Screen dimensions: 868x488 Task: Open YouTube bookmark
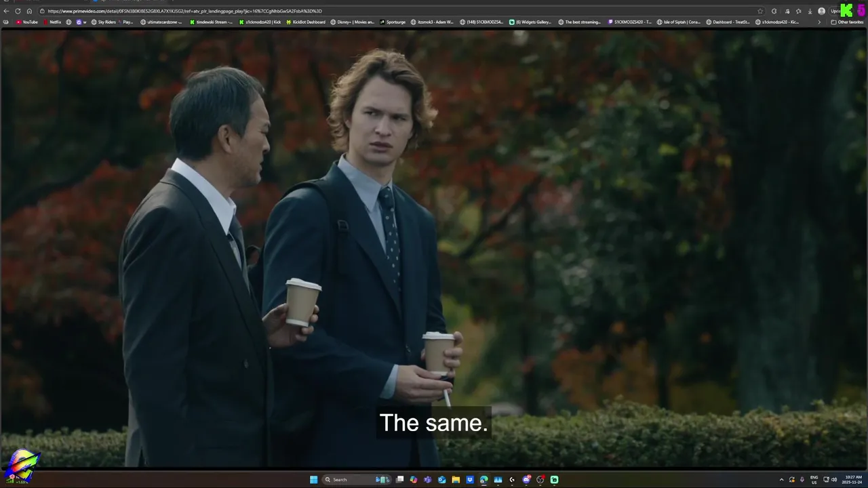26,22
